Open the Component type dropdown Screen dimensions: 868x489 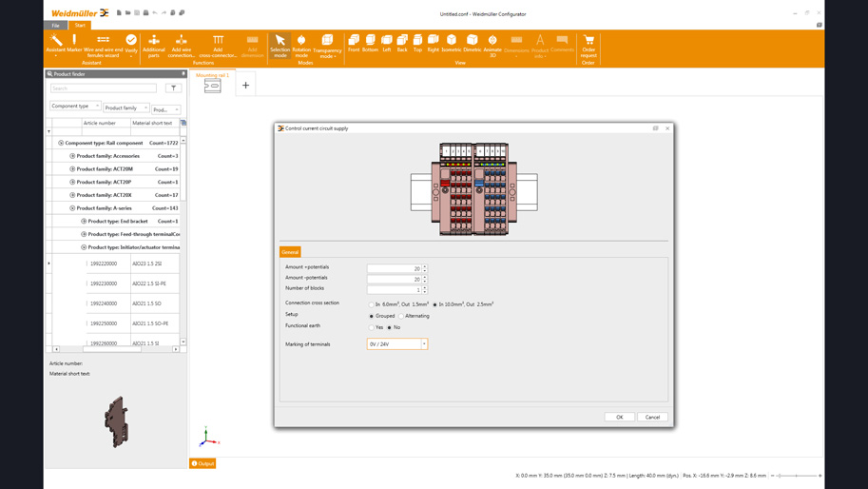point(75,107)
